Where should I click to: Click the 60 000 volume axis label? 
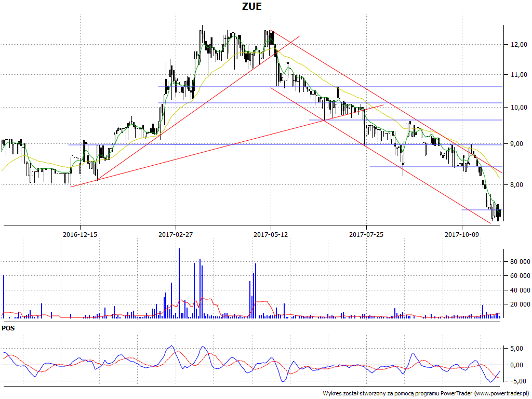(x=520, y=276)
